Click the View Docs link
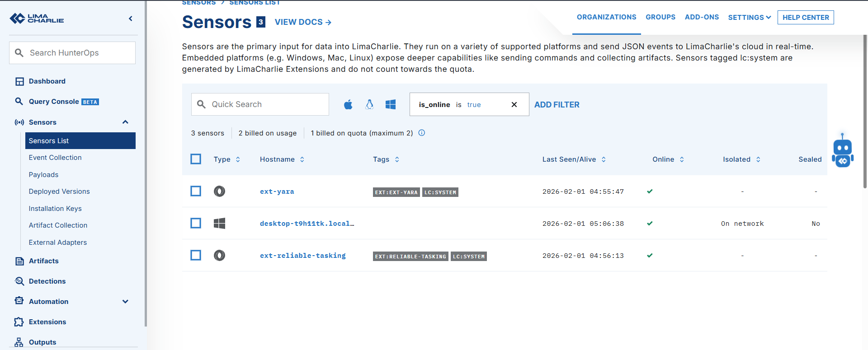Screen dimensions: 868x350 [x=303, y=22]
